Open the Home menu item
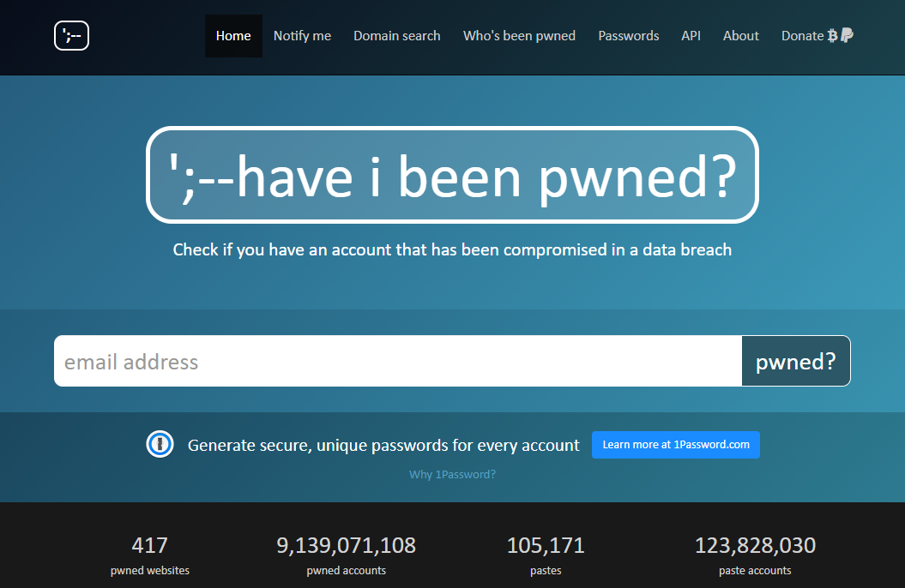 (x=233, y=36)
